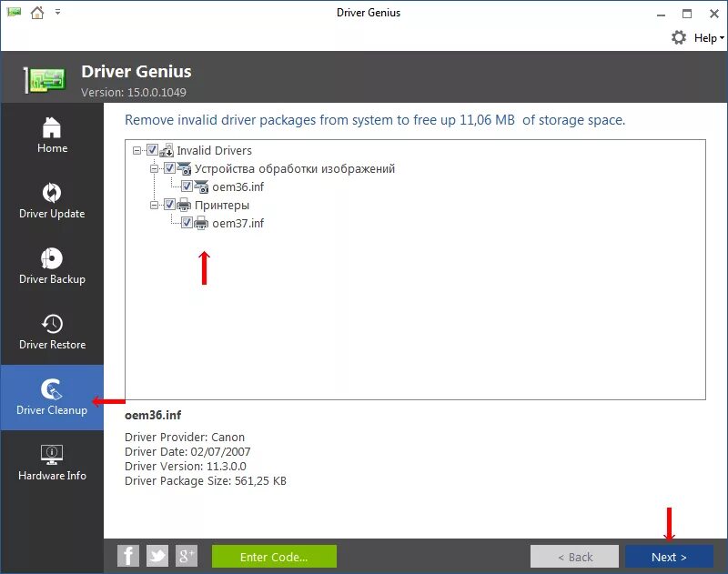Viewport: 728px width, 574px height.
Task: Select the oem37.inf tree row text
Action: (238, 223)
